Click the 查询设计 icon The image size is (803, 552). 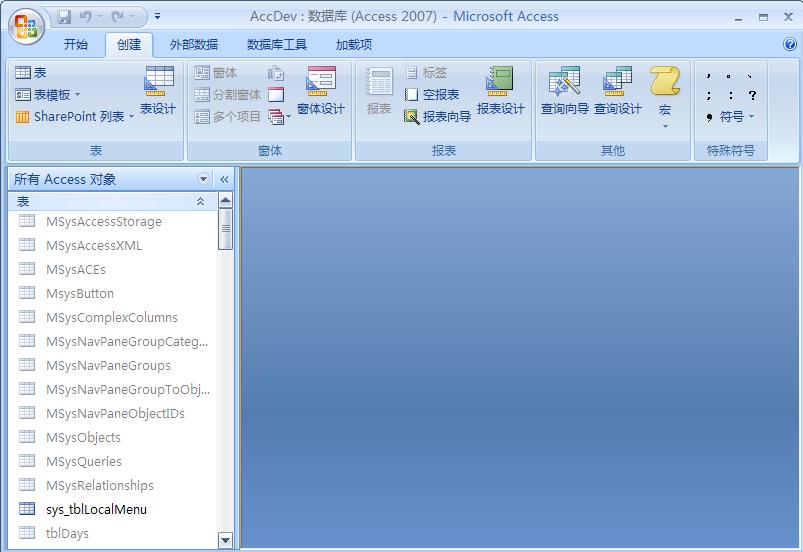618,90
